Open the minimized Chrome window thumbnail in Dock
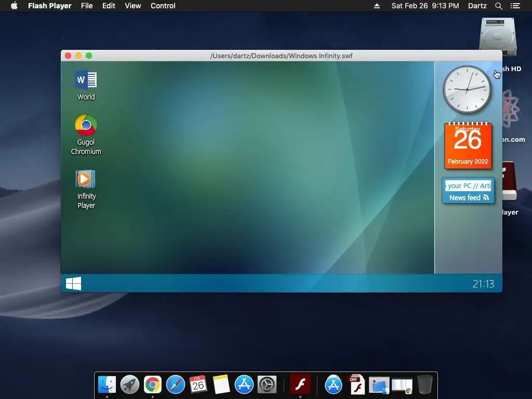The width and height of the screenshot is (532, 399). 402,386
